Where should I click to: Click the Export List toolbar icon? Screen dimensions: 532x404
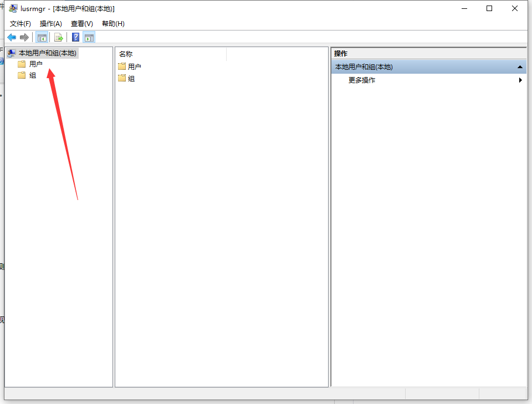[58, 37]
